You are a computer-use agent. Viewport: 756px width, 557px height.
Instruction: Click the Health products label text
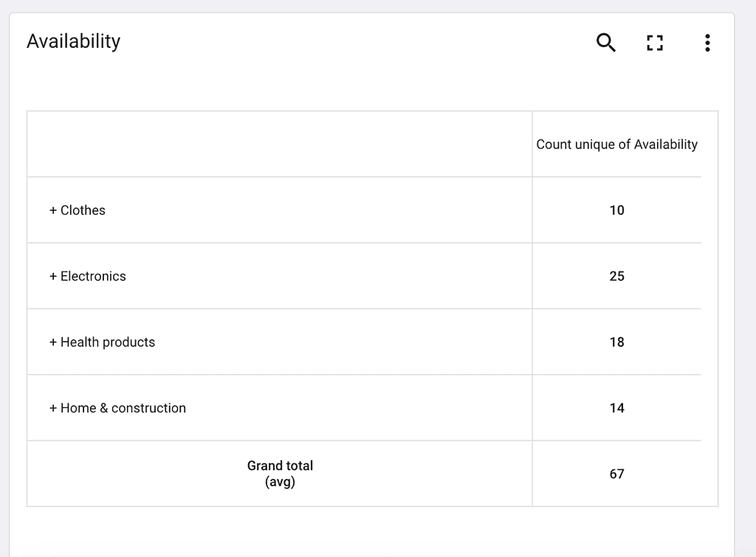(108, 342)
